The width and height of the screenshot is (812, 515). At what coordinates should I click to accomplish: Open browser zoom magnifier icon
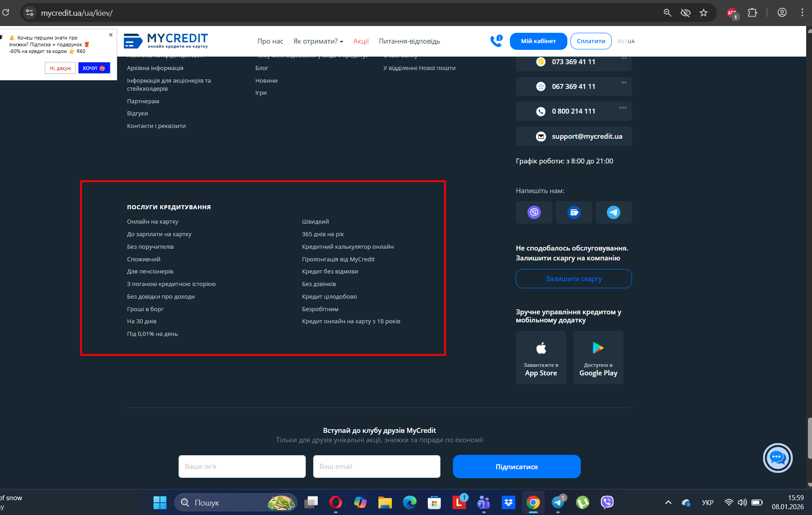(x=667, y=13)
